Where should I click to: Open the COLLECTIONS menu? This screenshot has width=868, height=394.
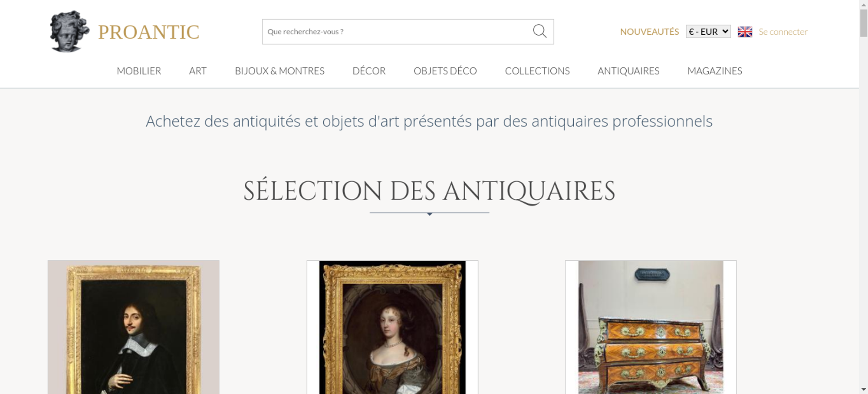[537, 71]
